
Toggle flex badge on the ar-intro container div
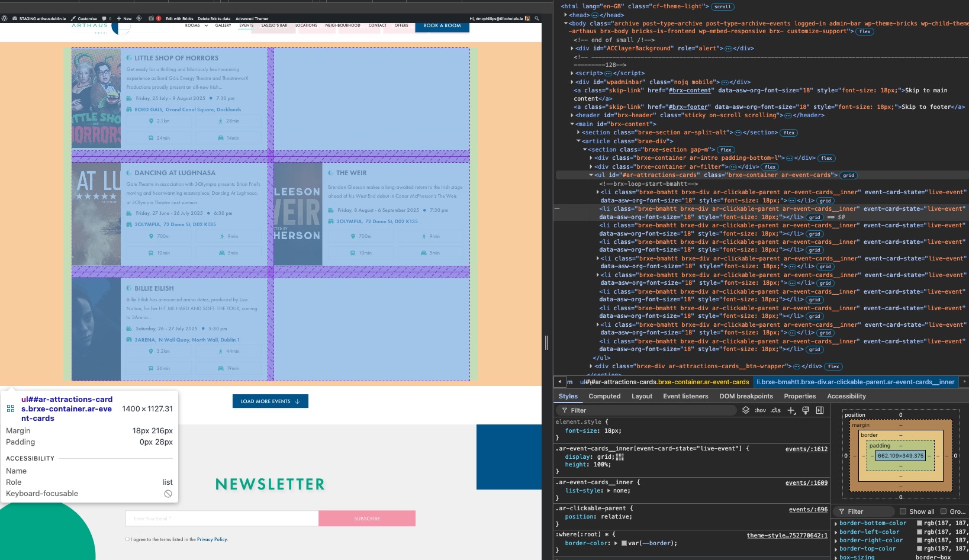click(826, 158)
